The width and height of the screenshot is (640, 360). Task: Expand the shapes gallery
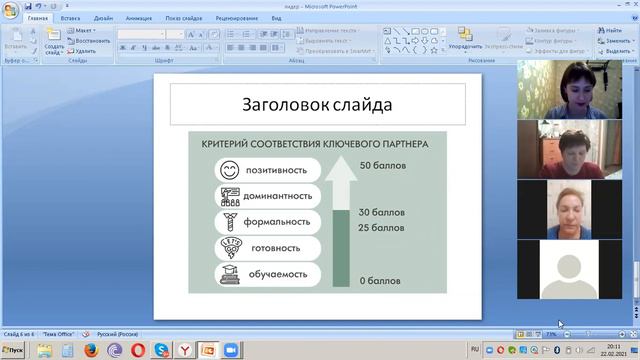click(x=443, y=51)
